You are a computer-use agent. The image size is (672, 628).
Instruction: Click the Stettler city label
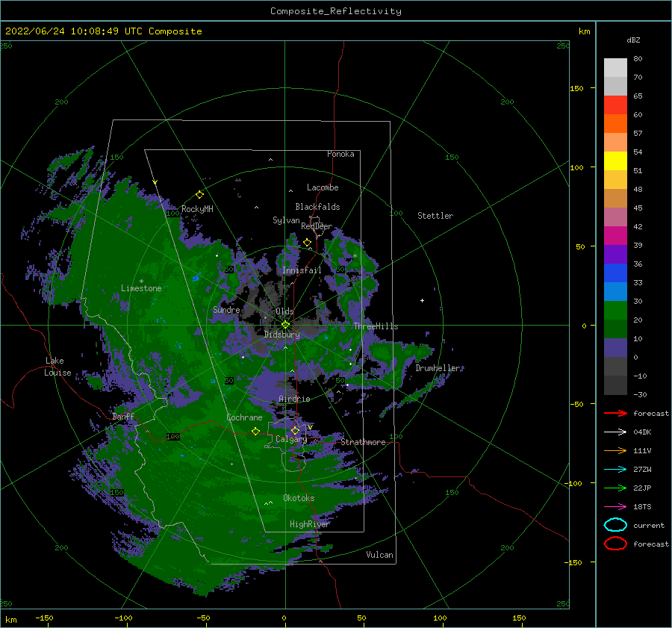pos(435,216)
